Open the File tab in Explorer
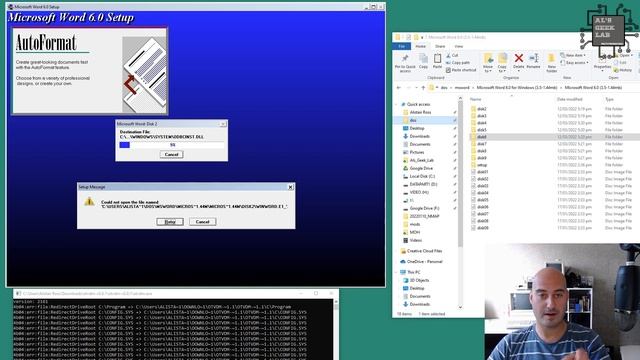 pyautogui.click(x=402, y=46)
